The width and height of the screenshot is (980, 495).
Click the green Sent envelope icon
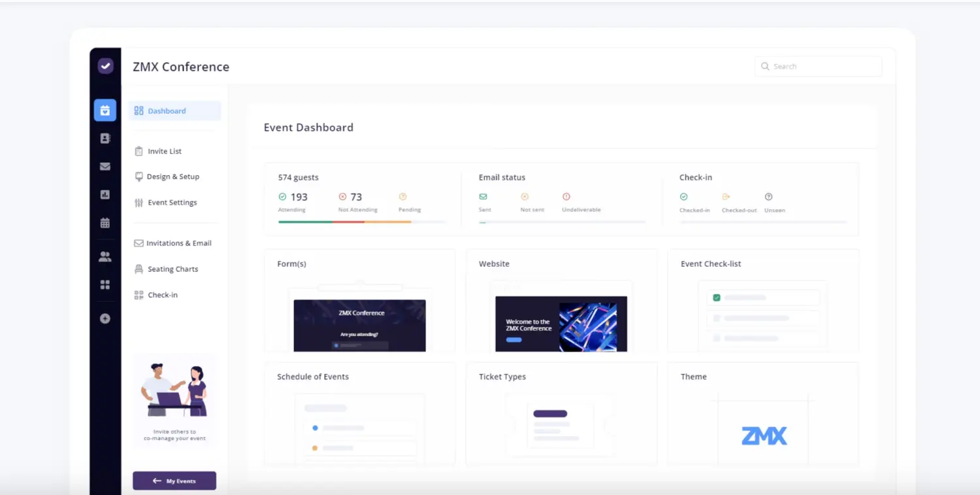pyautogui.click(x=483, y=196)
